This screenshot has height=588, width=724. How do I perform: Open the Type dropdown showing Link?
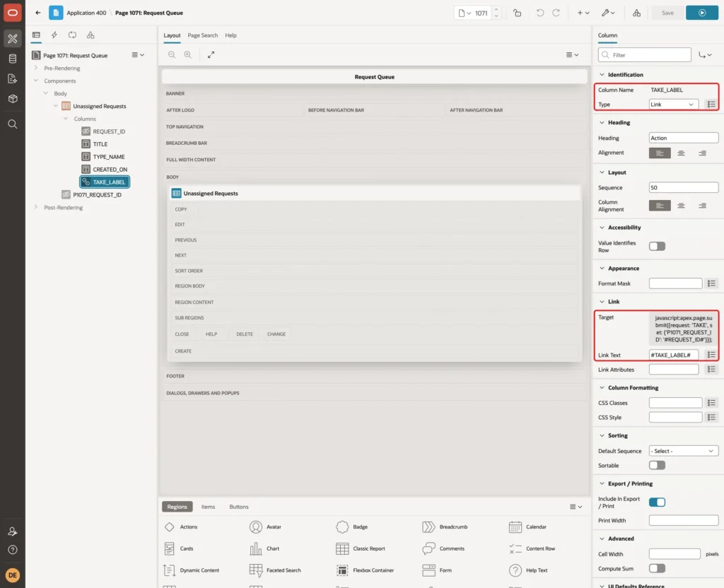[x=673, y=105]
